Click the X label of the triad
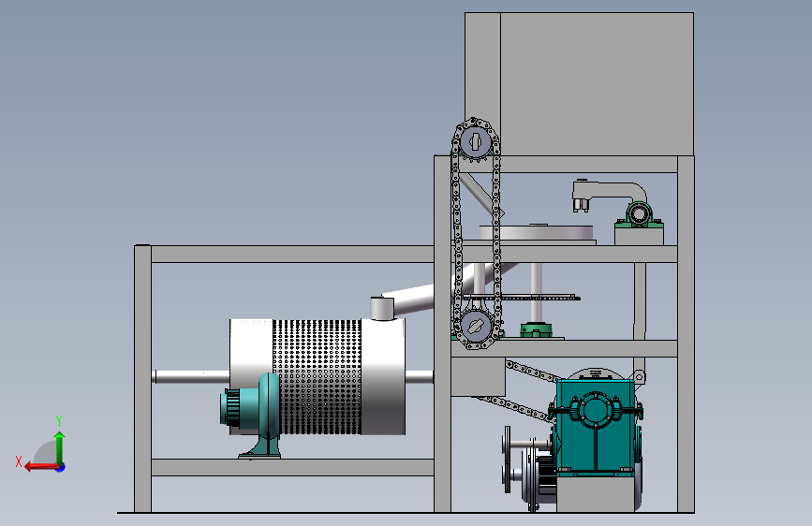Image resolution: width=812 pixels, height=526 pixels. 19,461
